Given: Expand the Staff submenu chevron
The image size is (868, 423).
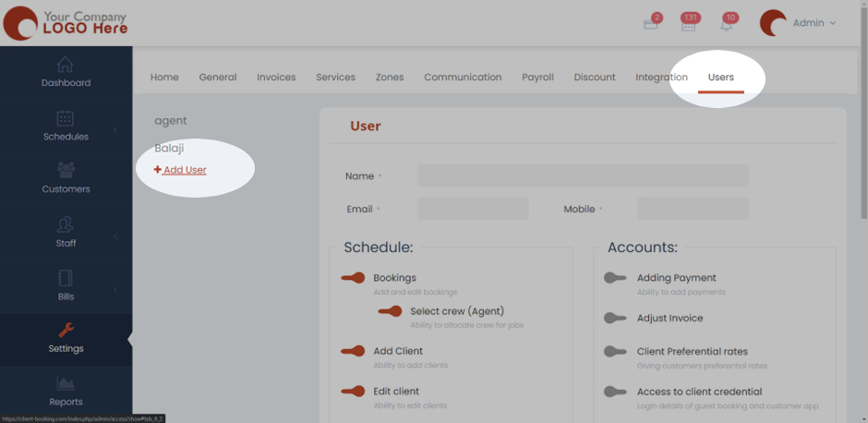Looking at the screenshot, I should 115,237.
